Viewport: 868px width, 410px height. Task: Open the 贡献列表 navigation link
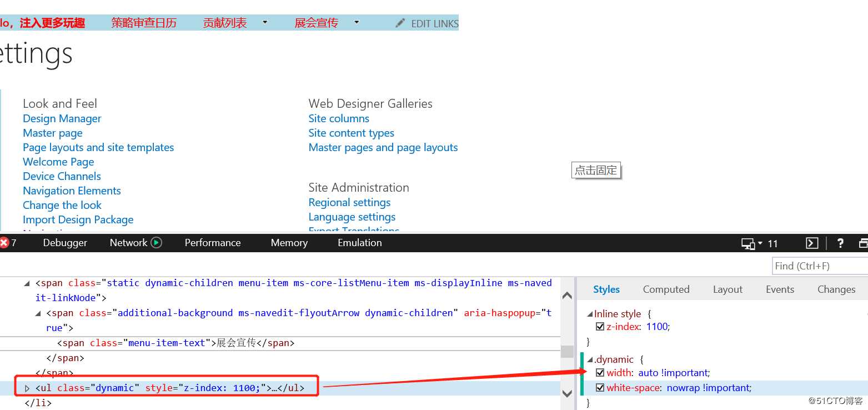(x=225, y=23)
